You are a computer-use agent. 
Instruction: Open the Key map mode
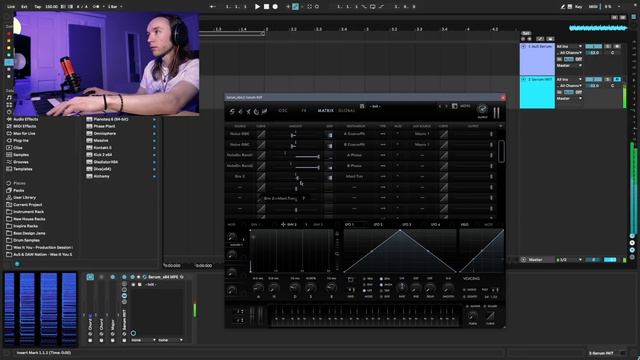(x=578, y=7)
